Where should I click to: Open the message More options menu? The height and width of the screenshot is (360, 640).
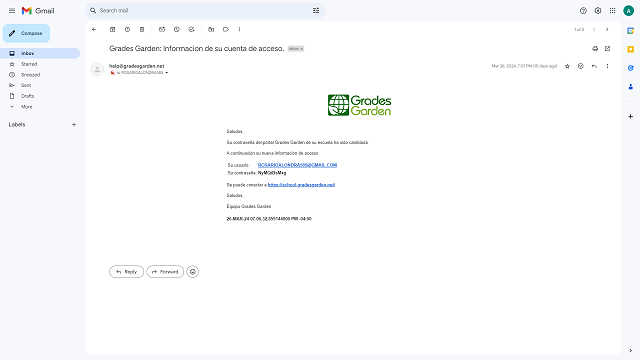click(607, 66)
